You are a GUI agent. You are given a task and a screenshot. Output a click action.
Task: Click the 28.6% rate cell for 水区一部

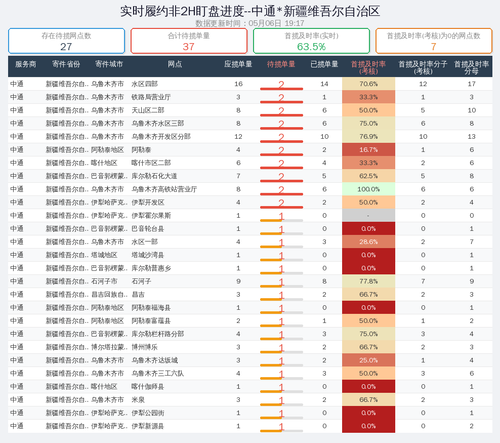[368, 242]
